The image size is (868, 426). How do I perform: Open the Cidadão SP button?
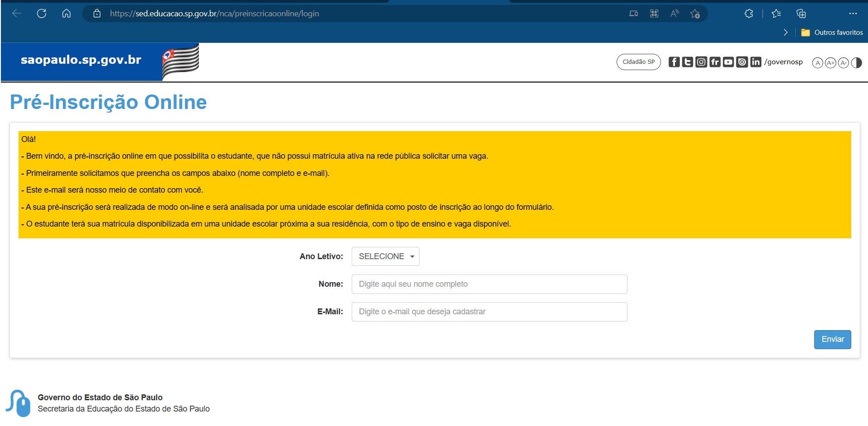638,62
